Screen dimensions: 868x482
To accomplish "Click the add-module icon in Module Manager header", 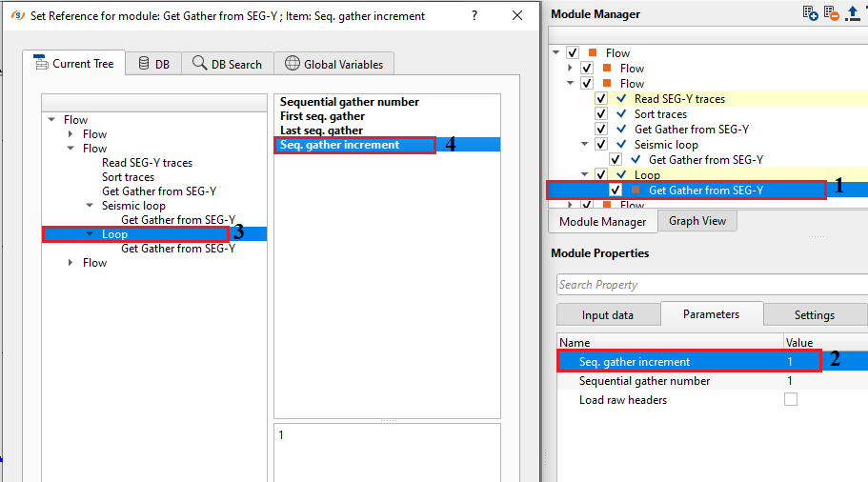I will (x=811, y=13).
